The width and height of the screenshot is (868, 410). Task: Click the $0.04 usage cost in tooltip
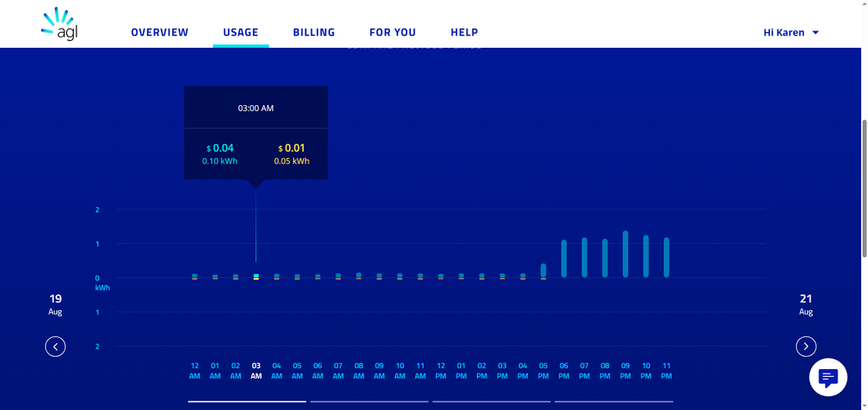coord(220,149)
